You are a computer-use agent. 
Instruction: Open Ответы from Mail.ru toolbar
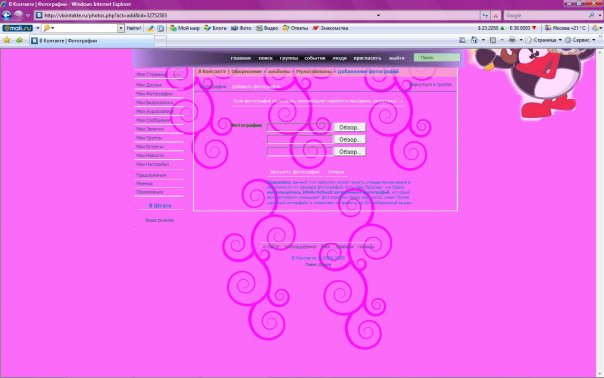(x=295, y=28)
